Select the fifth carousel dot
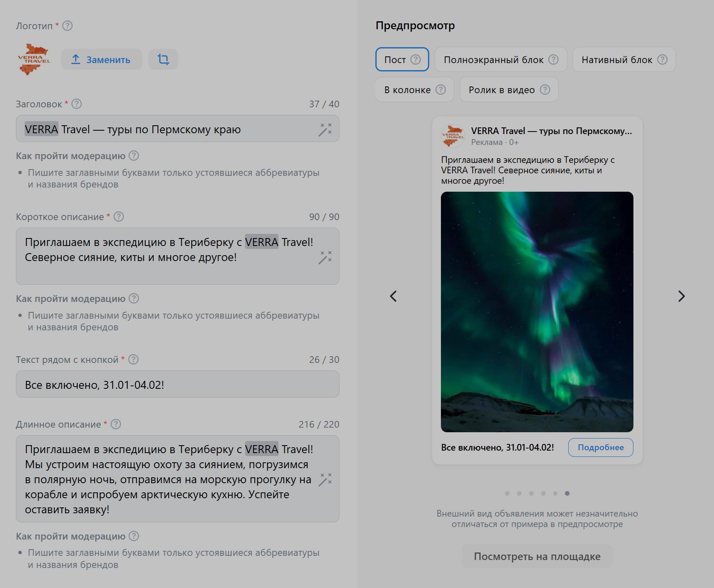Image resolution: width=714 pixels, height=588 pixels. click(555, 493)
